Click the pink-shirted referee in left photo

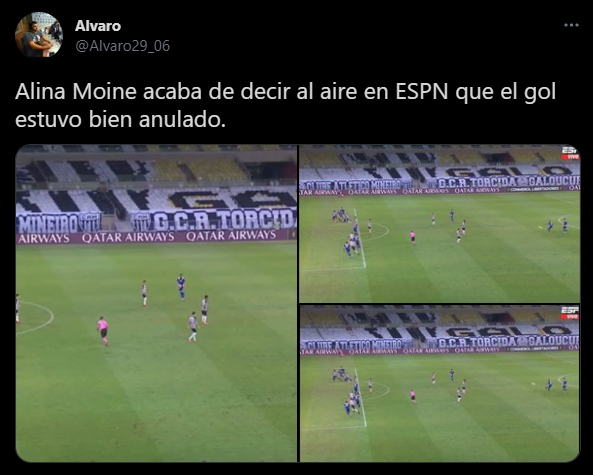tap(103, 331)
